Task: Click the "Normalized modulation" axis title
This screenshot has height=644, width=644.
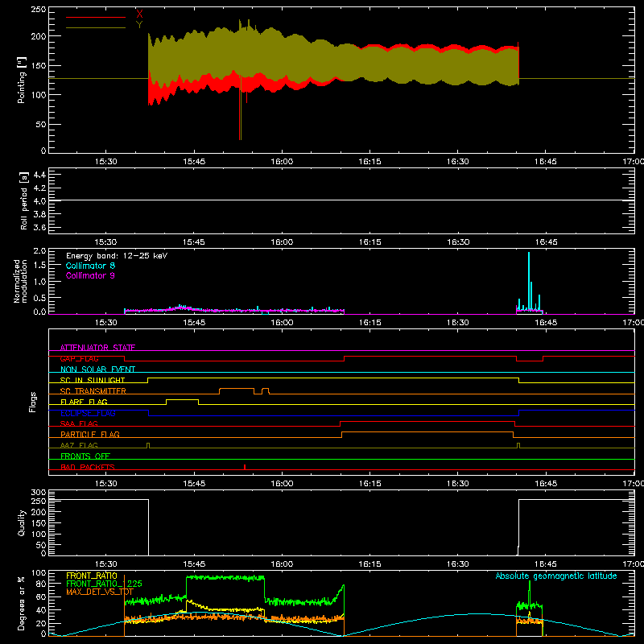Action: coord(21,281)
